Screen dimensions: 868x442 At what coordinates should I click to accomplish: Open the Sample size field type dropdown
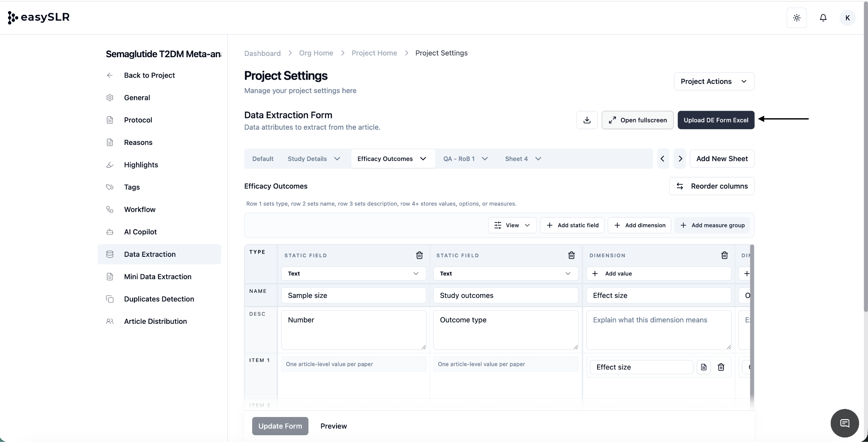pos(353,274)
